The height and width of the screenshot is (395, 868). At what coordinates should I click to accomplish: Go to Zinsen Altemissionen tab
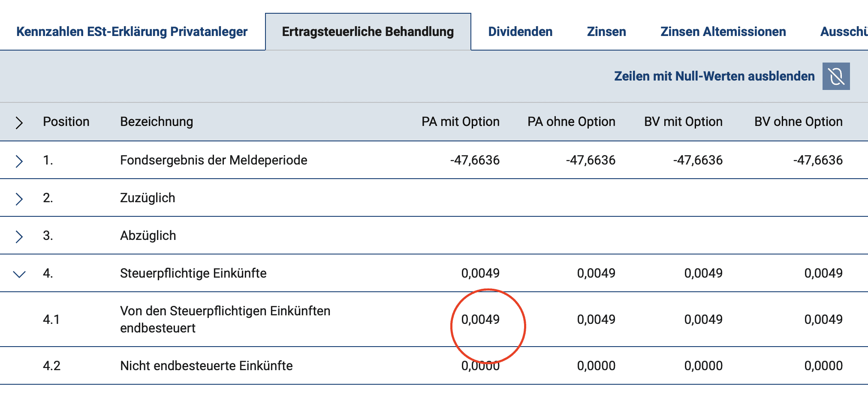click(x=723, y=32)
